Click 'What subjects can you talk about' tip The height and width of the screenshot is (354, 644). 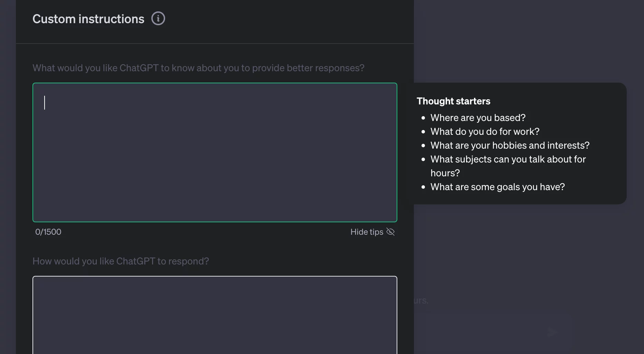pos(508,166)
